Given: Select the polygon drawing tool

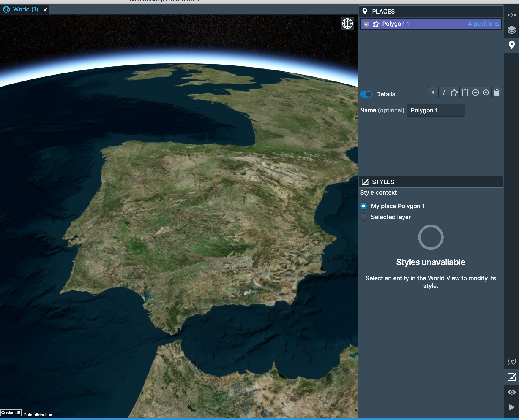Looking at the screenshot, I should (x=454, y=93).
